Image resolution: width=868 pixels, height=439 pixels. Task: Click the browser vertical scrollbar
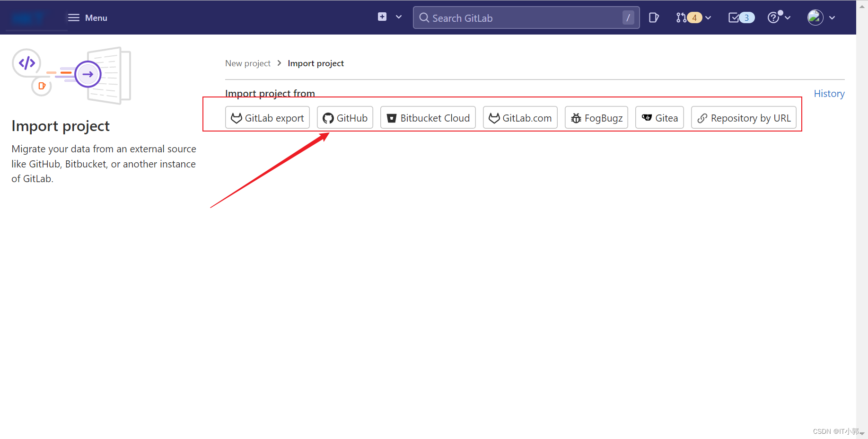[x=862, y=219]
